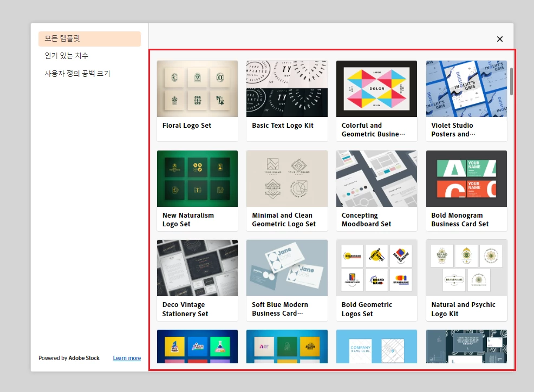Click the New Naturalism Logo Set title

188,220
